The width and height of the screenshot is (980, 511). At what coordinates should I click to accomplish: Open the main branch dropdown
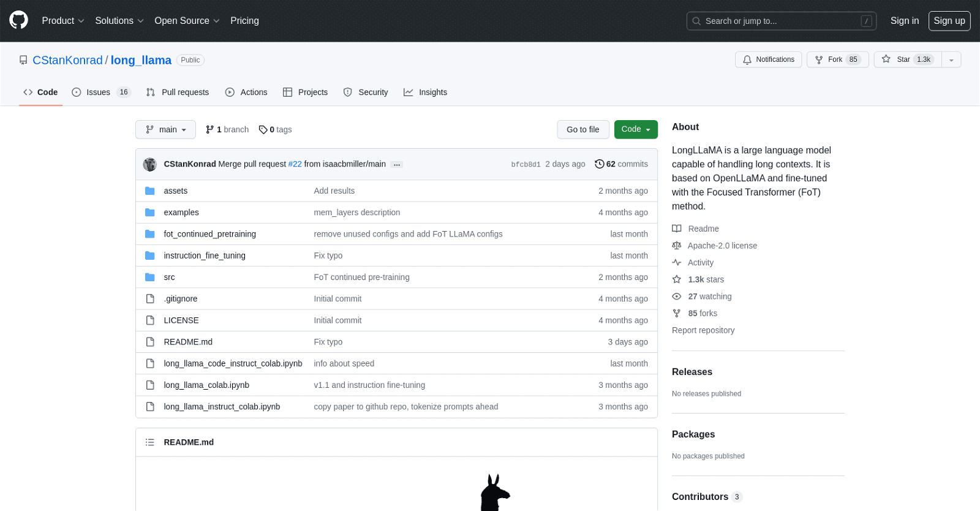pos(165,130)
